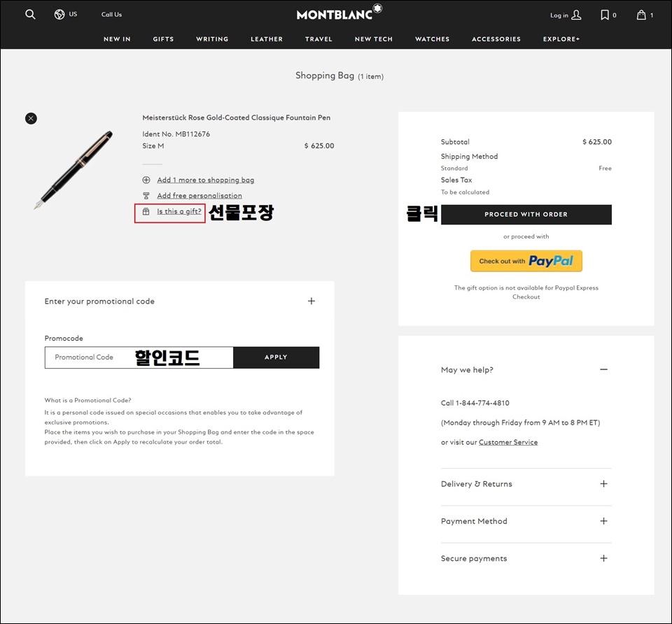Open the NEW TECH menu

click(374, 39)
